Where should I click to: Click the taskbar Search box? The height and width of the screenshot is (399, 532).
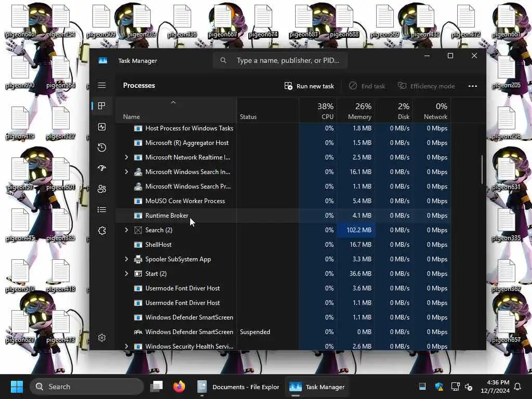87,387
